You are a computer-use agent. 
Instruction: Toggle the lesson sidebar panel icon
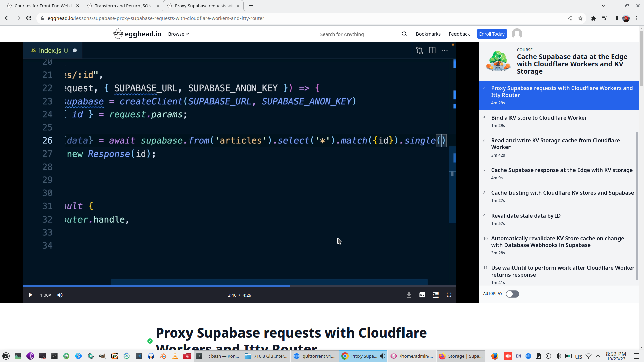435,295
